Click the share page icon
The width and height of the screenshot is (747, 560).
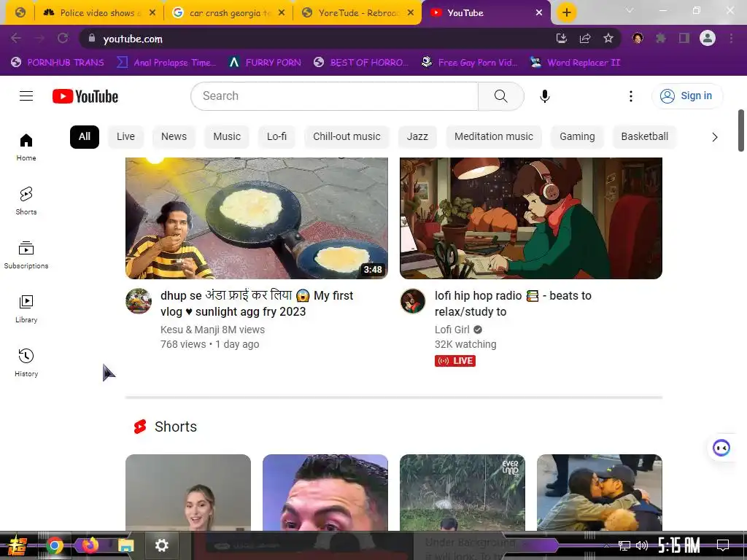(x=585, y=38)
